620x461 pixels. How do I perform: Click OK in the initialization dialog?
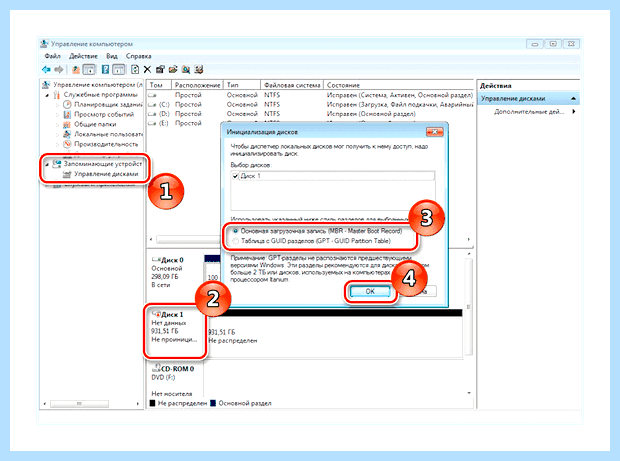[x=370, y=291]
